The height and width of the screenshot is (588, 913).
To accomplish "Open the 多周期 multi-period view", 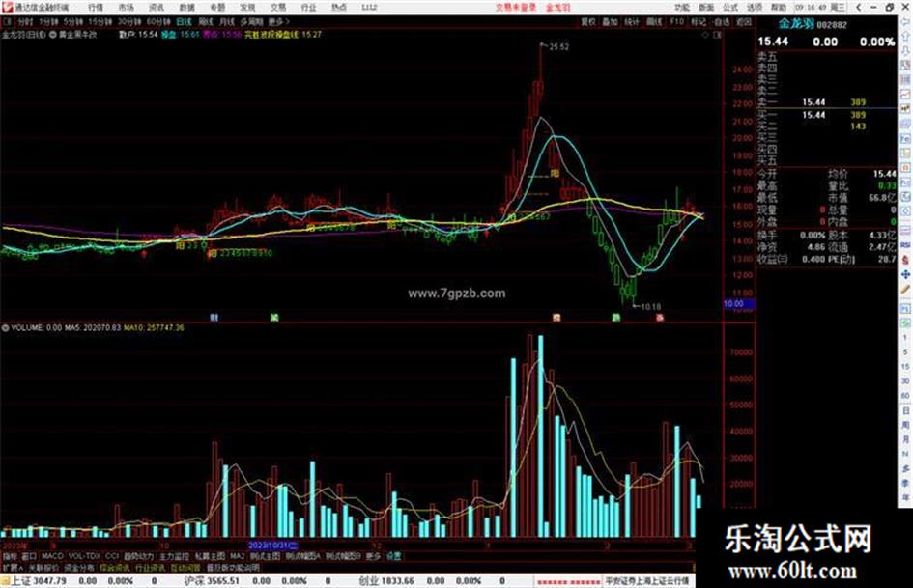I will point(251,21).
